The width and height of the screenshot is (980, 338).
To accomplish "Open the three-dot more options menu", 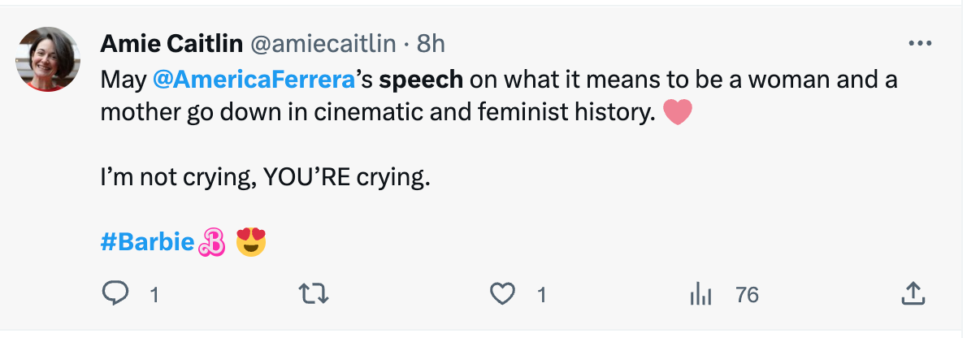I will click(x=919, y=43).
